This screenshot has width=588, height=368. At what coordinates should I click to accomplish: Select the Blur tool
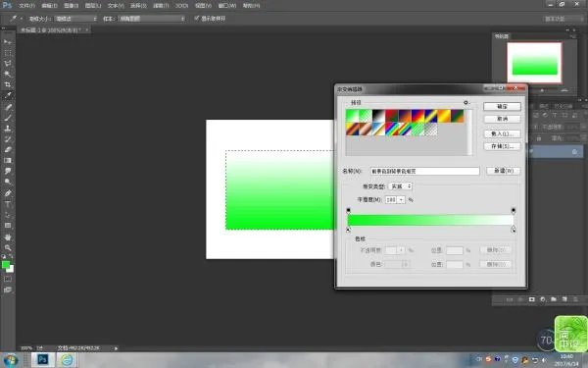point(8,171)
